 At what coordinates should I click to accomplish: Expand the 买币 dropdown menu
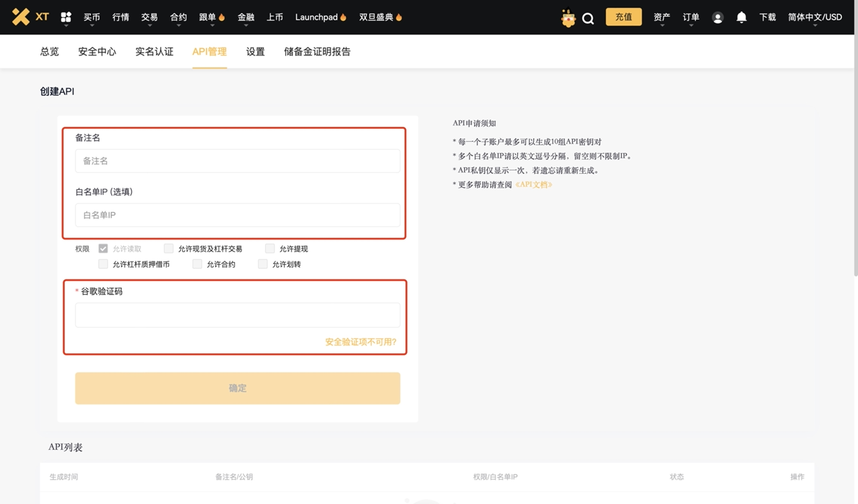92,17
